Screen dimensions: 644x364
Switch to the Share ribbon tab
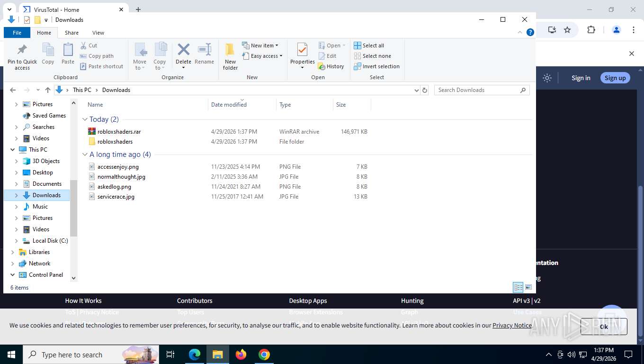(72, 33)
